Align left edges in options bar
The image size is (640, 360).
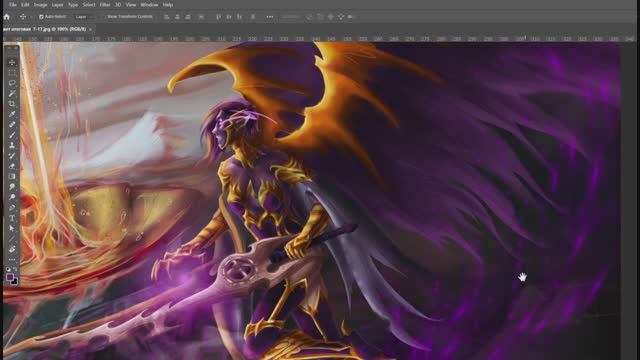(167, 17)
